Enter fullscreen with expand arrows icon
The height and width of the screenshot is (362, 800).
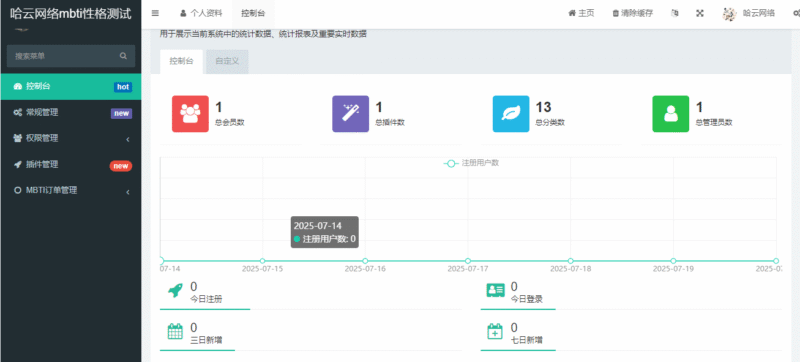[x=700, y=13]
